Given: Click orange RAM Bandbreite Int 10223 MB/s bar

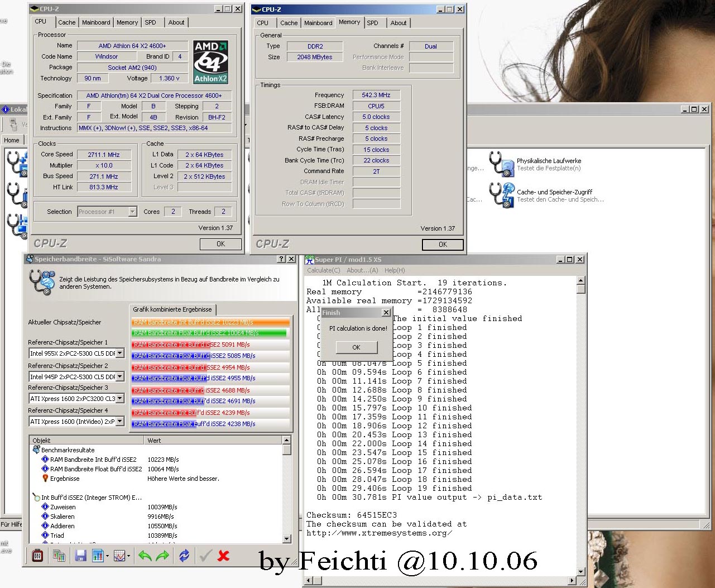Looking at the screenshot, I should (211, 322).
